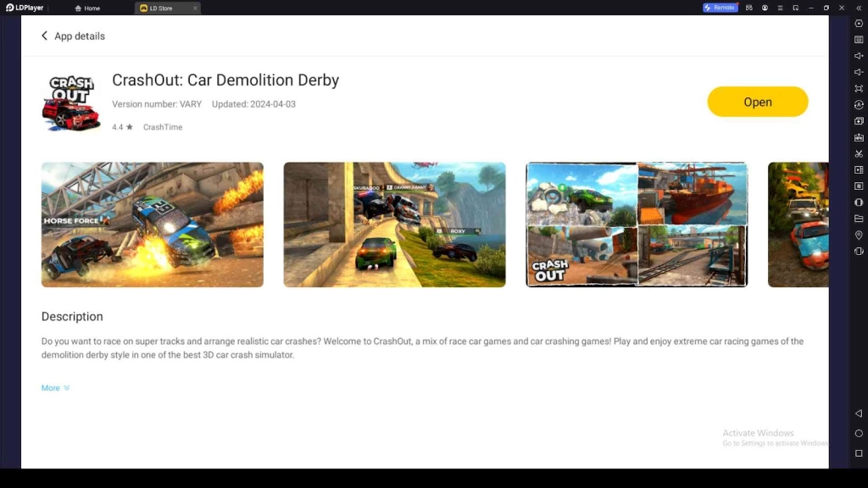View the cliffside road racing screenshot
The height and width of the screenshot is (488, 868).
point(394,225)
